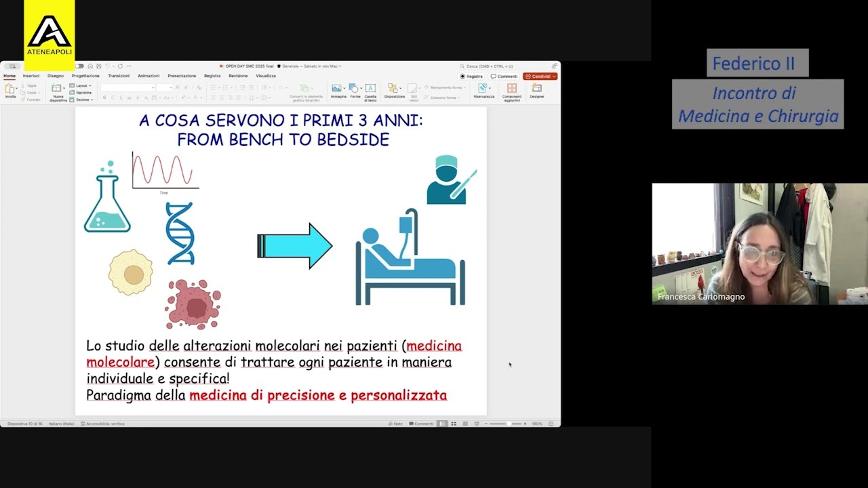Click the Home icon in title bar
Image resolution: width=868 pixels, height=488 pixels.
[x=90, y=66]
